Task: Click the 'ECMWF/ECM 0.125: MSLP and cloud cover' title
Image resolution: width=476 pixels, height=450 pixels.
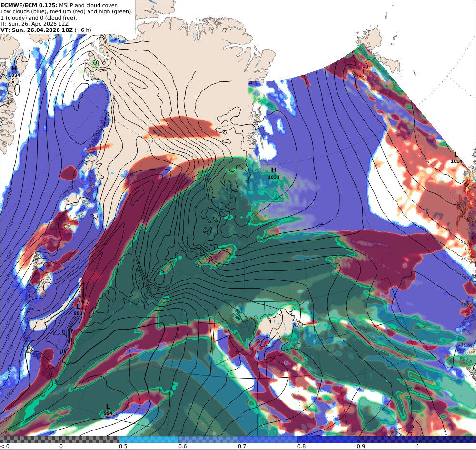Action: click(x=59, y=5)
